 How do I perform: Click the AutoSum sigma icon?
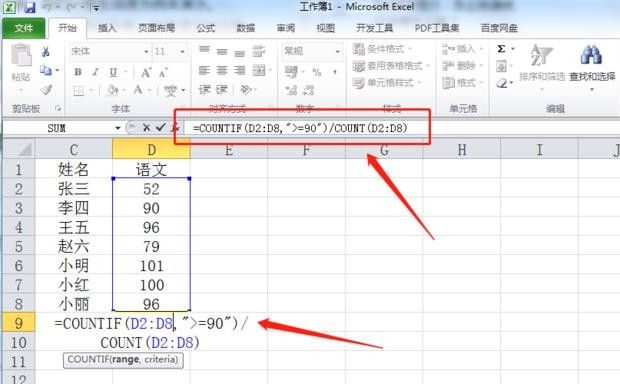point(501,49)
